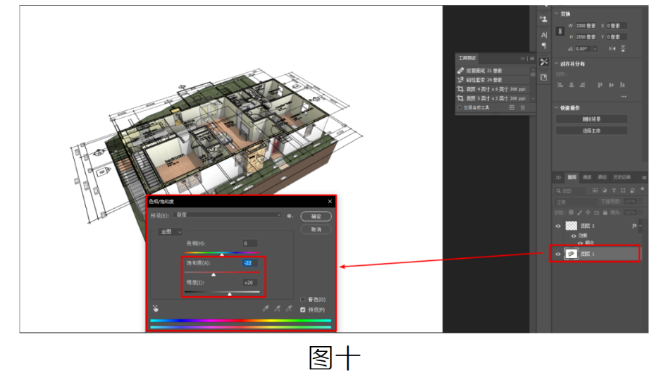Check 'current tool only' in tool presets
Viewport: 658px width, 380px height.
click(x=460, y=107)
